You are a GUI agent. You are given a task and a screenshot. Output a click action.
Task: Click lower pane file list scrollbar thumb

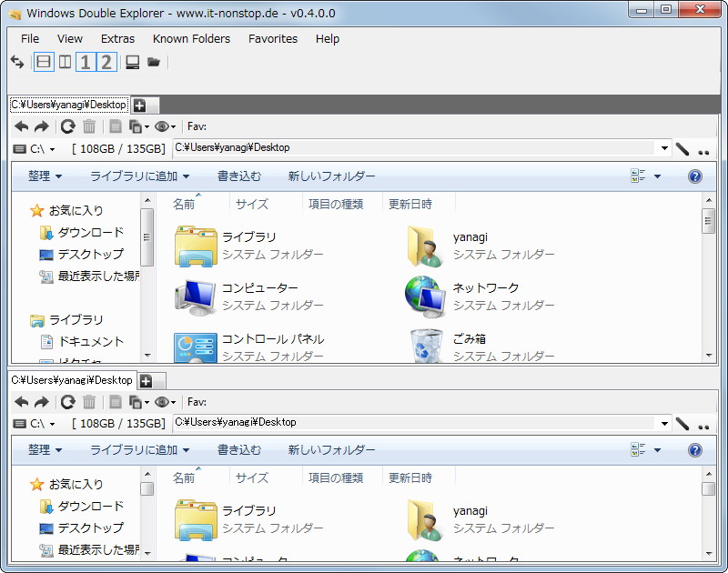click(708, 489)
